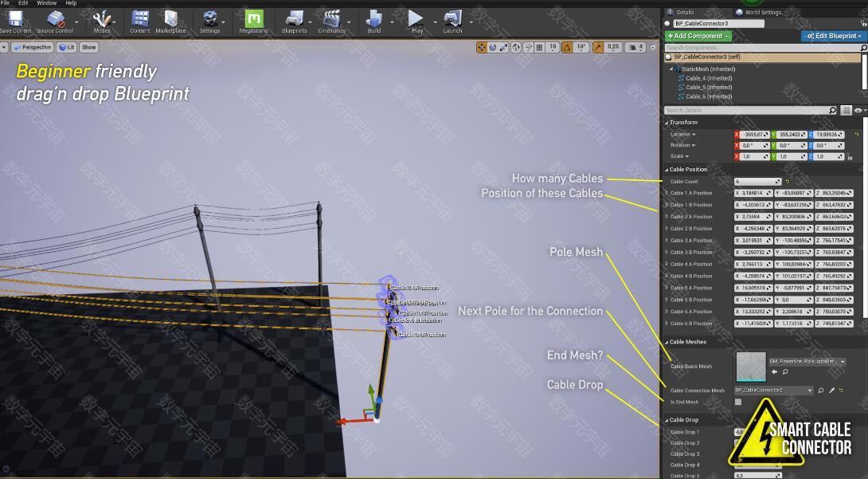Open the details view options eye dropdown
The height and width of the screenshot is (479, 868).
859,111
